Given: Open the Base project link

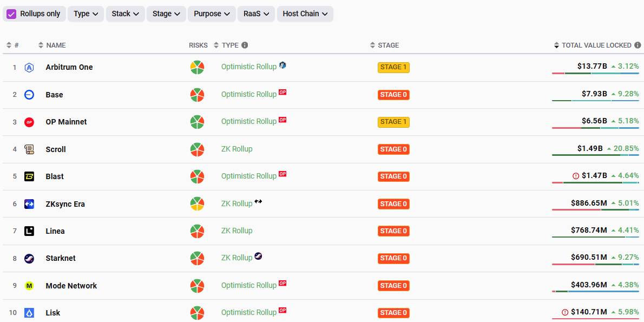Looking at the screenshot, I should [55, 95].
